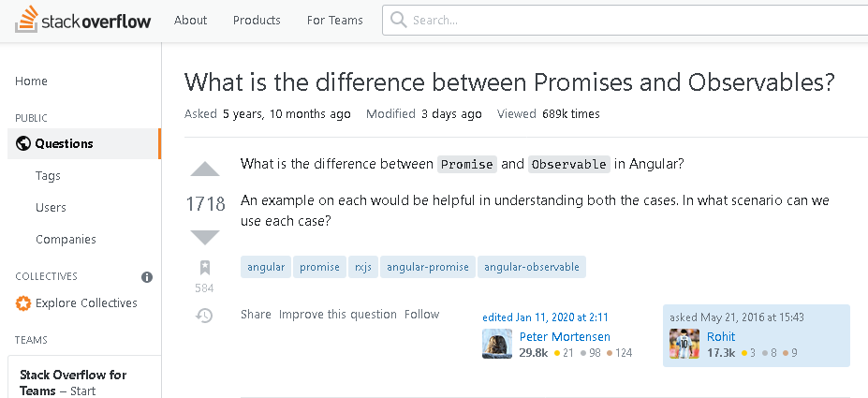Click the Explore Collectives star icon

[22, 303]
